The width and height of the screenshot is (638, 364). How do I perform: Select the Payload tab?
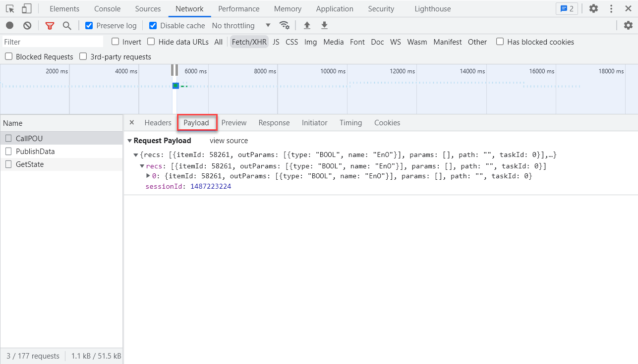[196, 123]
